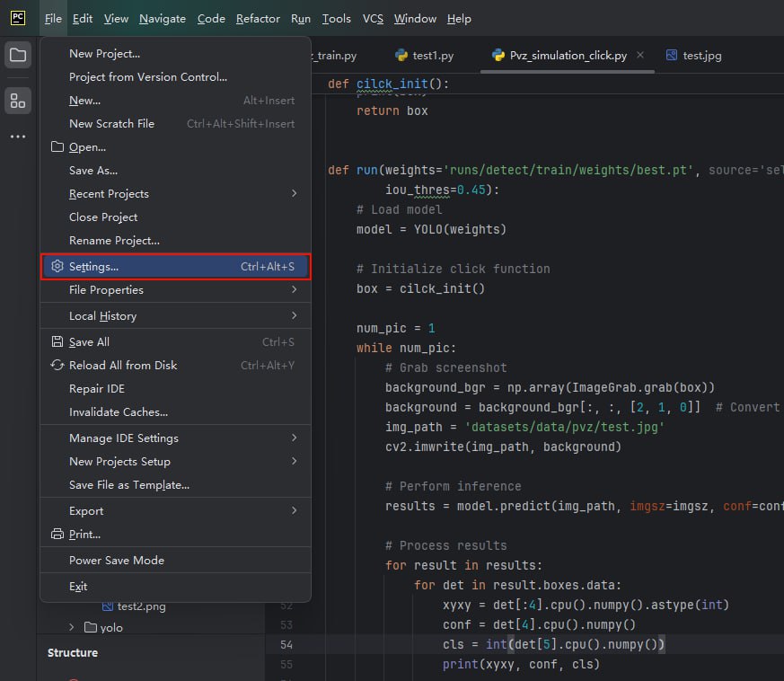Open the Tools menu

coord(336,19)
